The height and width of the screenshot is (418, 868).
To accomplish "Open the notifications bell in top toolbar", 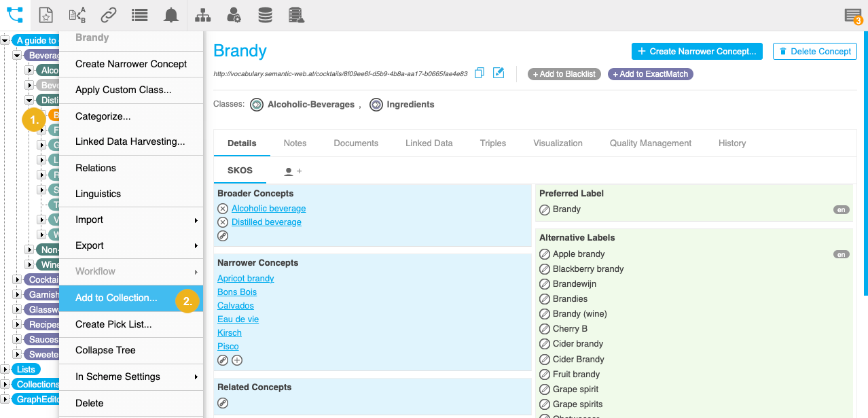I will click(x=170, y=15).
